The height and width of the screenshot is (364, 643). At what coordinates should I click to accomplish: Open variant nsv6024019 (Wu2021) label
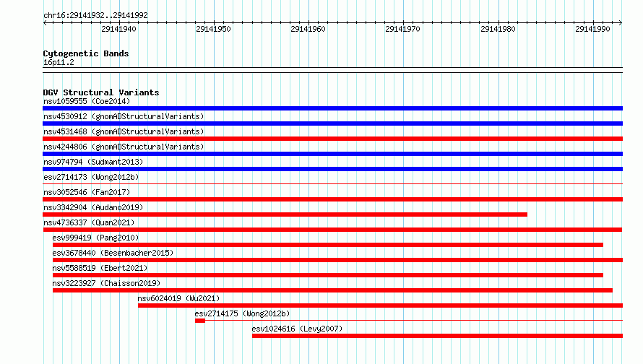pos(178,298)
